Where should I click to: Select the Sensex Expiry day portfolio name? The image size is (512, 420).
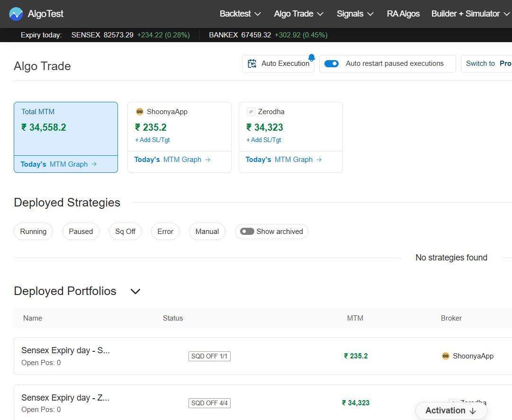[65, 350]
